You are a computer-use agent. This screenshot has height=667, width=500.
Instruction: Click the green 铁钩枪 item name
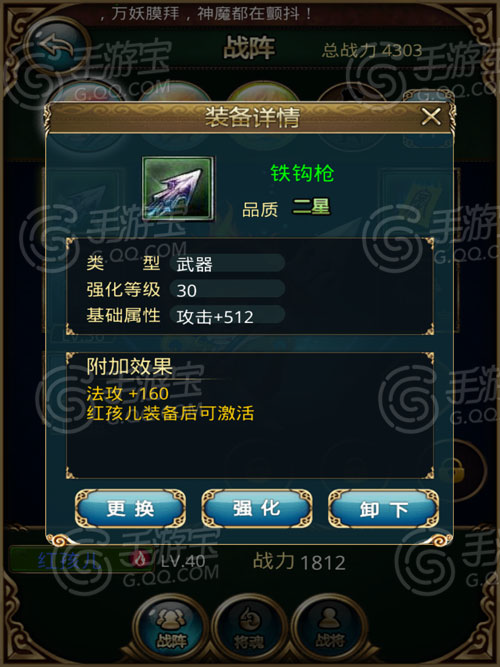(302, 174)
